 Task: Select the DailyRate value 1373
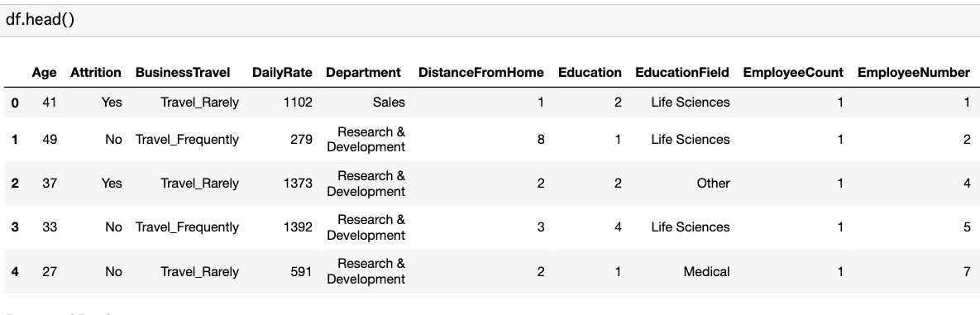pos(298,184)
